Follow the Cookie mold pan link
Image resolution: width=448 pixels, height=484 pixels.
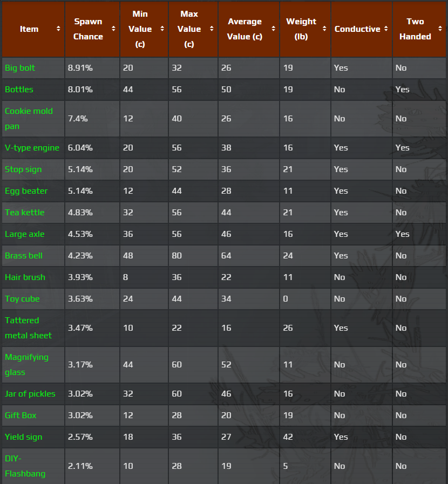(29, 118)
